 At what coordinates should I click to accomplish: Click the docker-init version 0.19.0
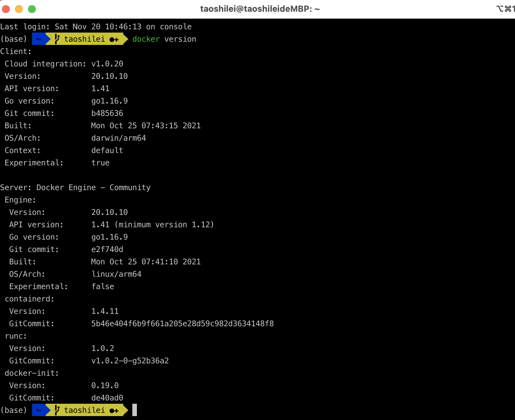tap(105, 385)
